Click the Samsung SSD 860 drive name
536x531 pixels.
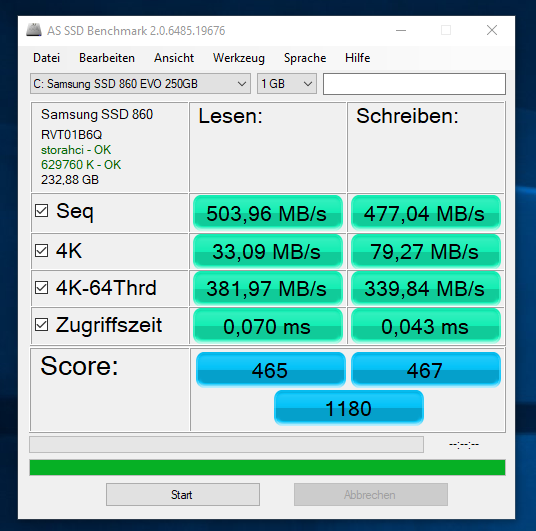(97, 114)
